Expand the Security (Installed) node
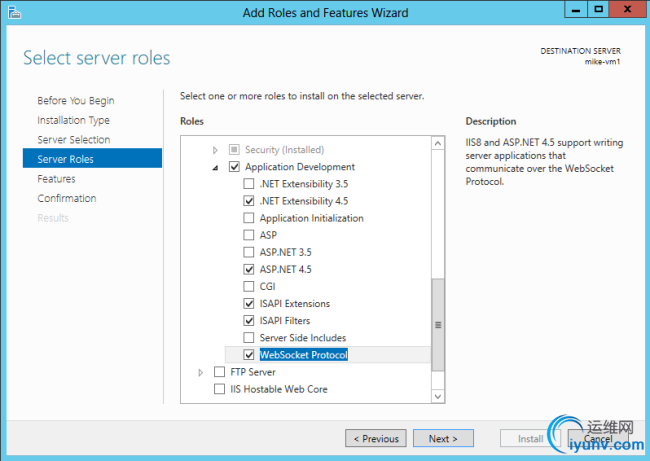 coord(215,150)
